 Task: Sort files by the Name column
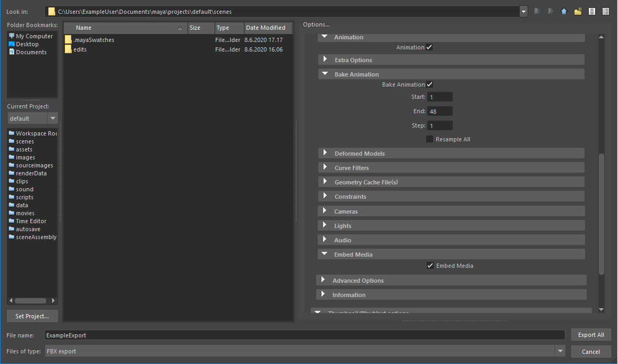83,27
